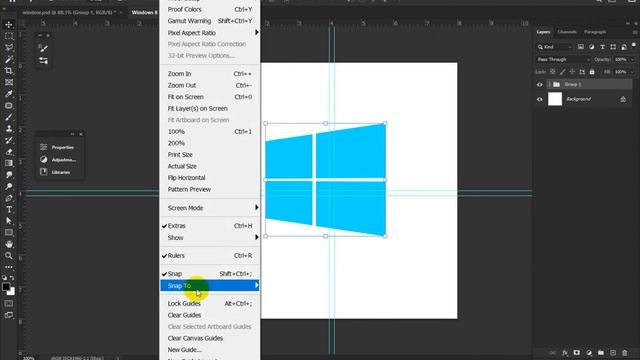Screen dimensions: 640x360
Task: Select the Eraser tool
Action: coord(9,152)
